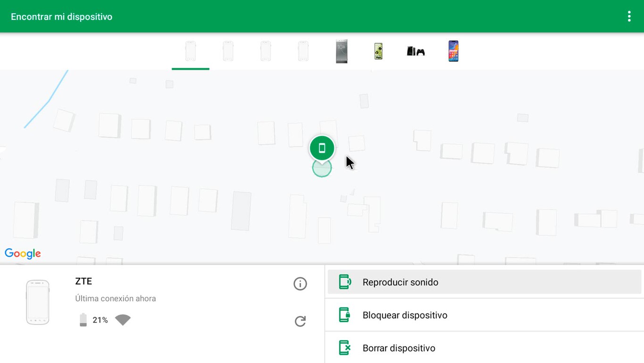Click the green phone marker on the map
The image size is (644, 363).
pos(322,147)
